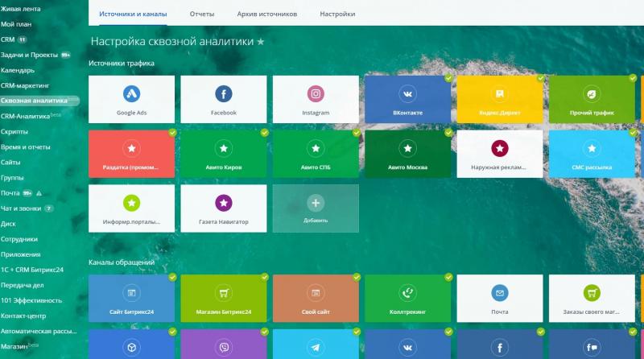Open the СМС рассылка source tile
644x359 pixels.
592,154
